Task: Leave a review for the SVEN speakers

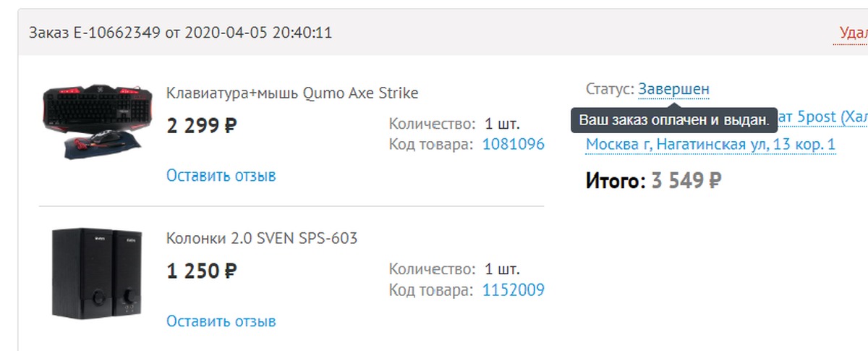Action: tap(221, 321)
